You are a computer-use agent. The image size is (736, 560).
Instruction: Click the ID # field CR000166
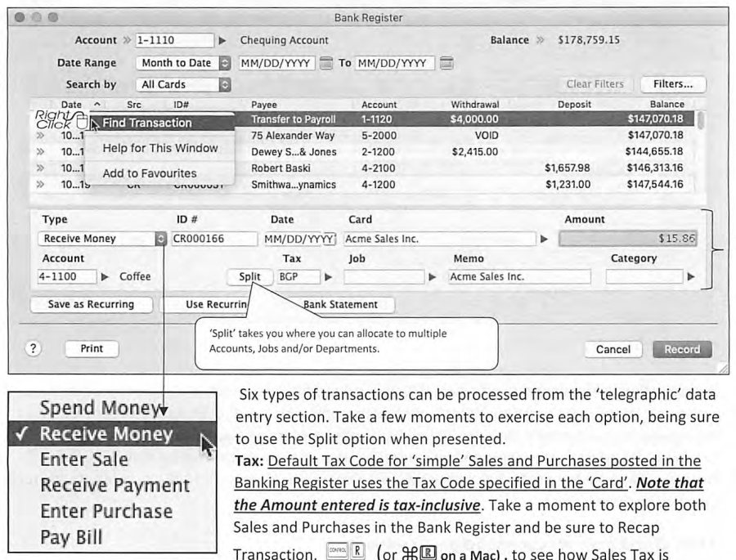pyautogui.click(x=214, y=239)
